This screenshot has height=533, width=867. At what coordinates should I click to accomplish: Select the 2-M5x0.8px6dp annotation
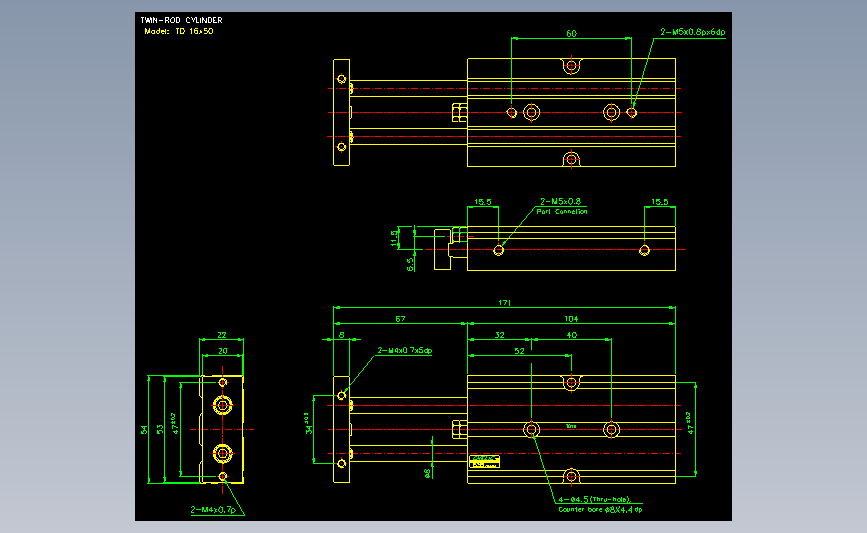[693, 32]
